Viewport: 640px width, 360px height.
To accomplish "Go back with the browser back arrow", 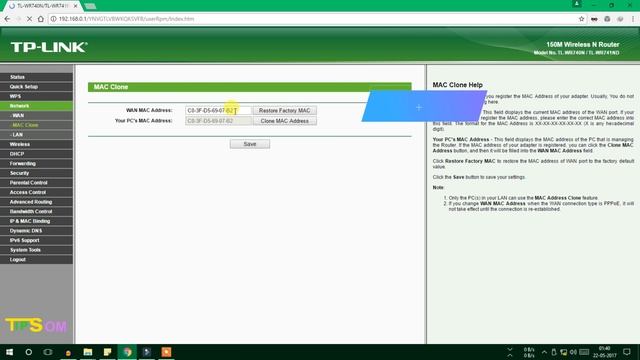I will pyautogui.click(x=7, y=19).
